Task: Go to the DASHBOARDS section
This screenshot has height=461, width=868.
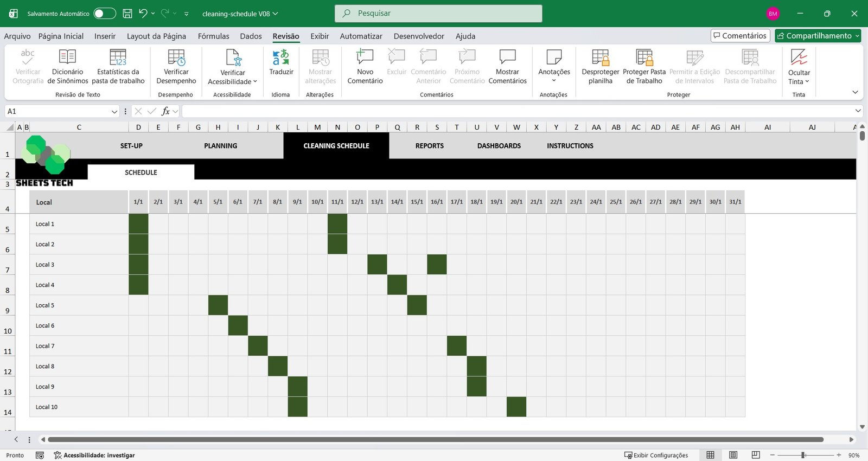Action: 499,146
